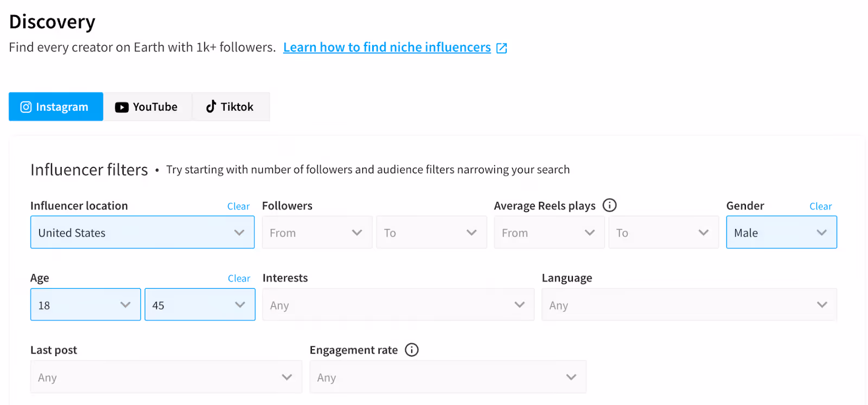The height and width of the screenshot is (405, 868).
Task: Open the Engagement rate dropdown
Action: click(x=448, y=377)
